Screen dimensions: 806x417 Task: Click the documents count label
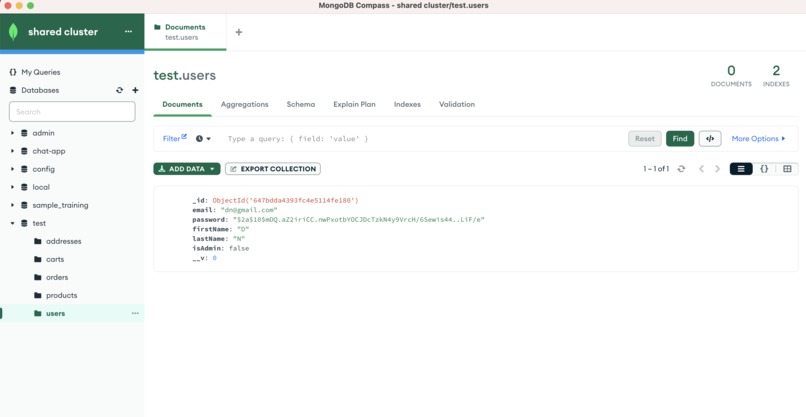pyautogui.click(x=731, y=84)
